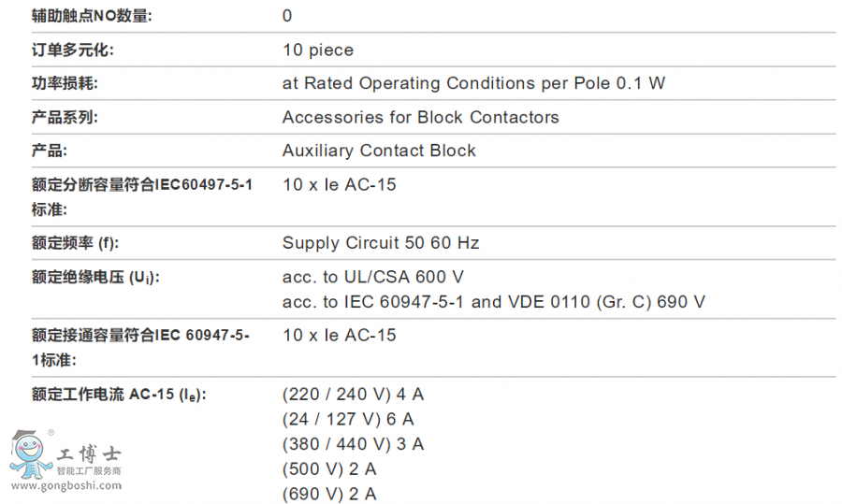This screenshot has height=504, width=842.
Task: Click the power loss 0.1 W description
Action: (473, 83)
